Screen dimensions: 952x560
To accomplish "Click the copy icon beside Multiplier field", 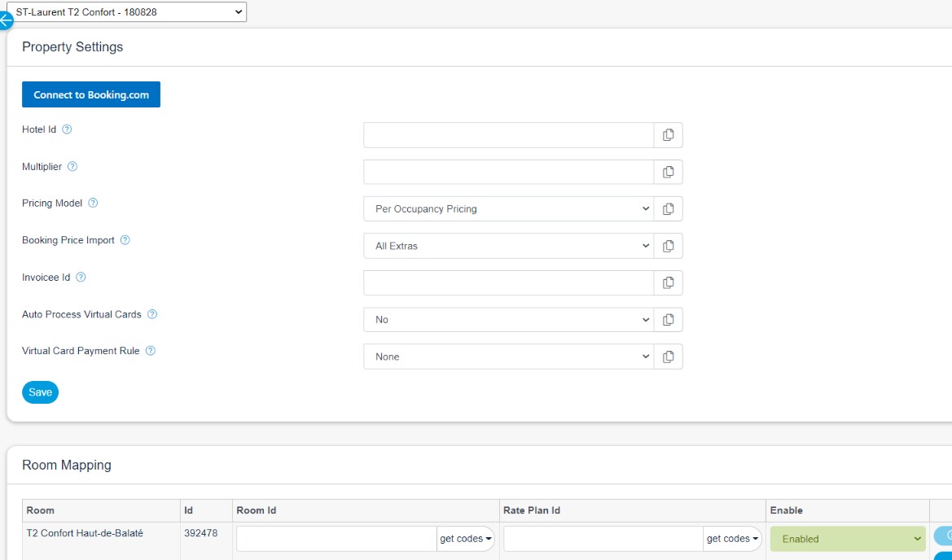I will point(668,172).
